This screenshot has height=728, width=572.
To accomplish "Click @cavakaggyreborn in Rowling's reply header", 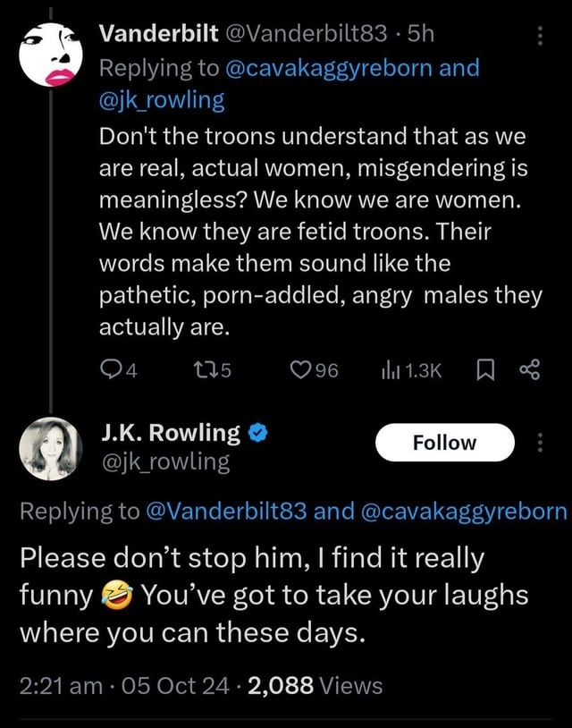I will coord(465,511).
